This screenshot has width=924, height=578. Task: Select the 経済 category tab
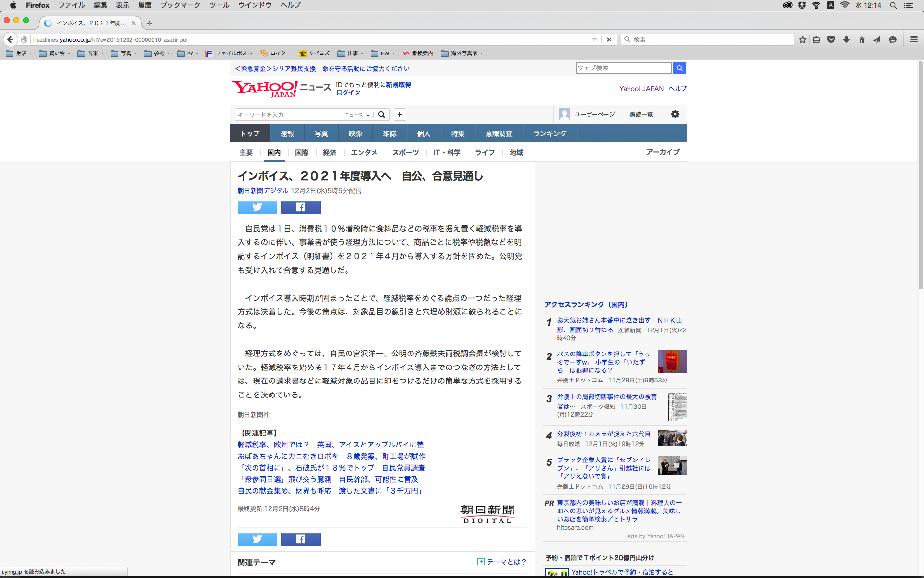[x=330, y=152]
